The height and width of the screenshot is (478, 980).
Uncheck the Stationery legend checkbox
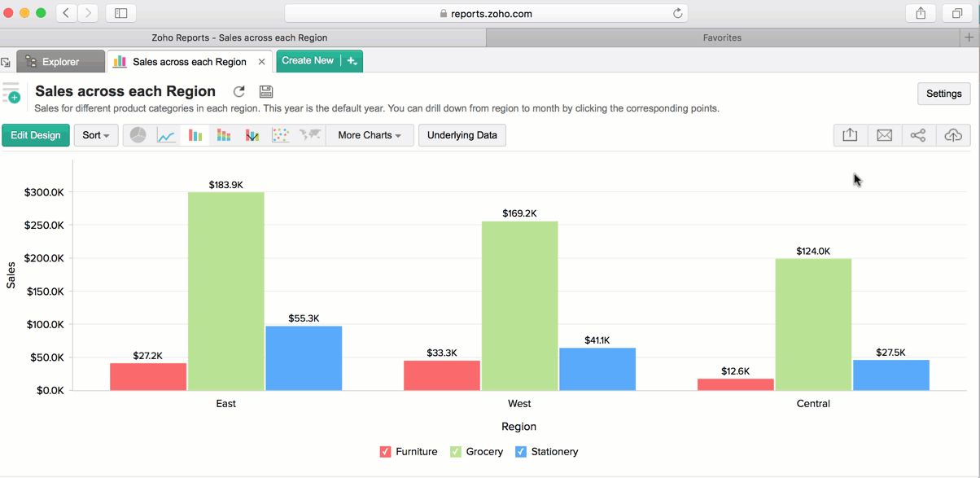(x=521, y=452)
